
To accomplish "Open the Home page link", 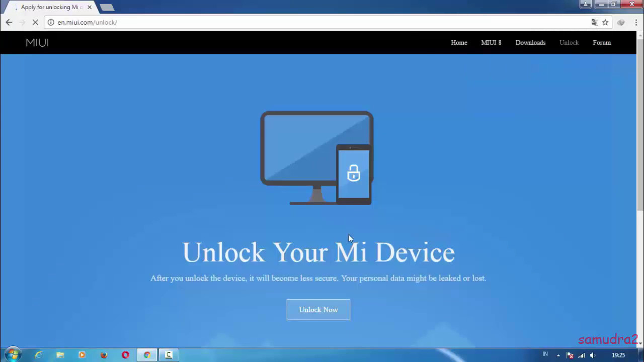I will pos(459,43).
